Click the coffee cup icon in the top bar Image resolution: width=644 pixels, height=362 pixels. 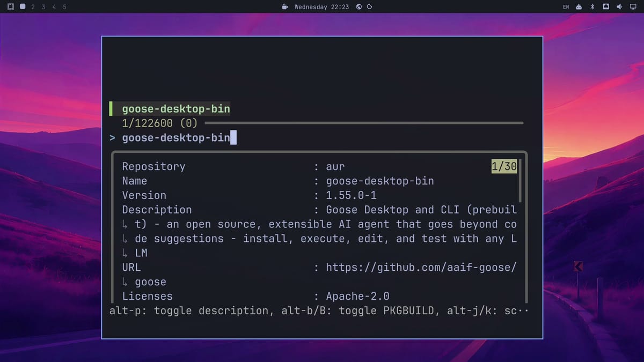(285, 7)
